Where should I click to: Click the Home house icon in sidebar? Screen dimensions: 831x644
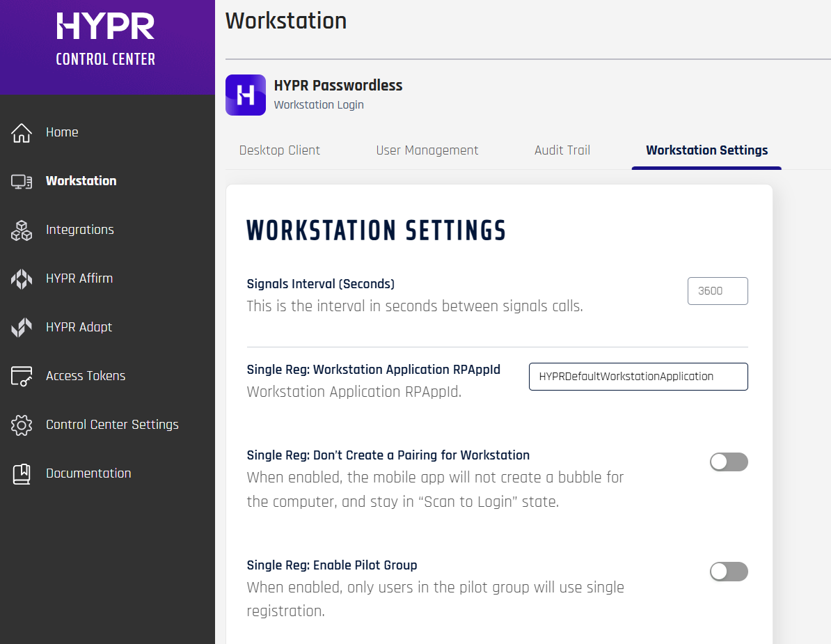point(22,132)
